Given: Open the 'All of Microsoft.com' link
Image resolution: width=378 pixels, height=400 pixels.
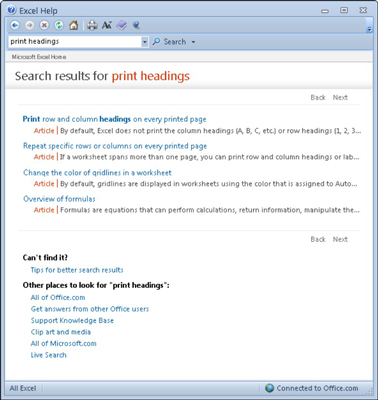Looking at the screenshot, I should point(64,343).
